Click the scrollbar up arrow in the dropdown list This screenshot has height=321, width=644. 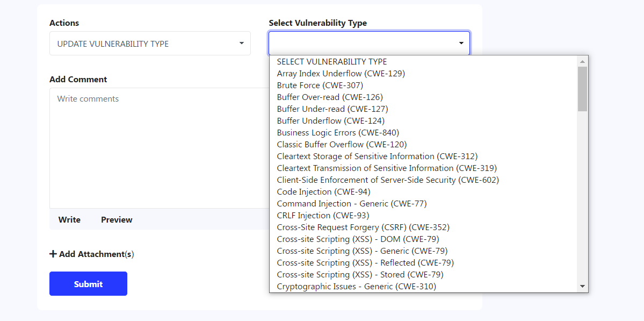(x=582, y=62)
